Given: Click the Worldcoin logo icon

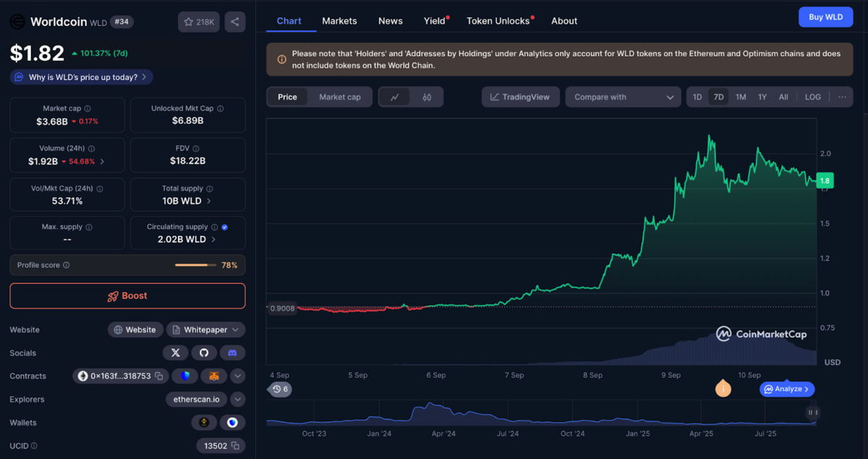Looking at the screenshot, I should (x=17, y=22).
